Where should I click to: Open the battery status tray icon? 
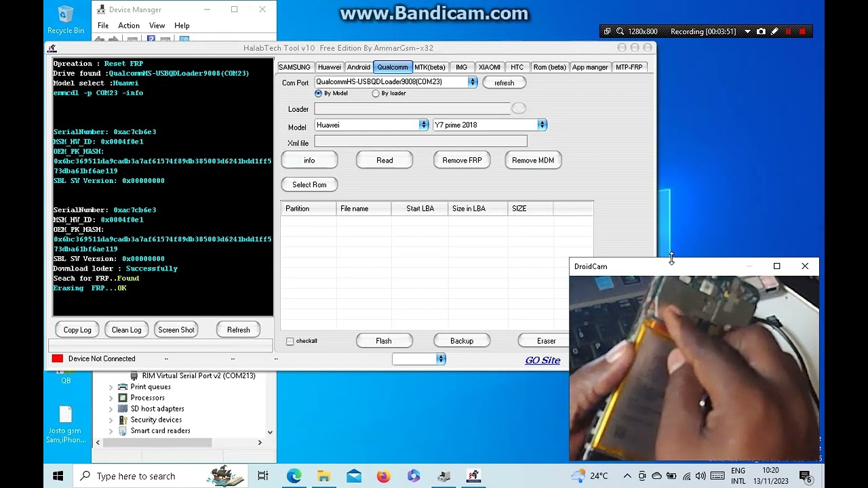672,476
